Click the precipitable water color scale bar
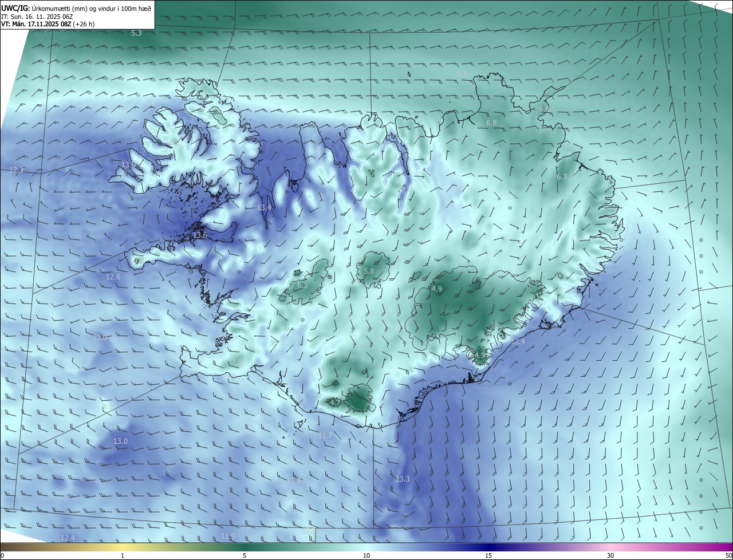The image size is (733, 560). click(366, 547)
